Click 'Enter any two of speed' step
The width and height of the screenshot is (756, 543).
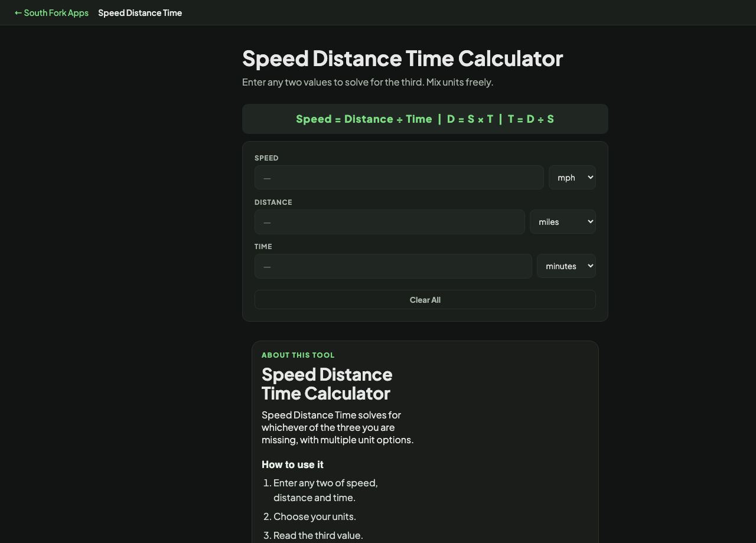pyautogui.click(x=325, y=490)
